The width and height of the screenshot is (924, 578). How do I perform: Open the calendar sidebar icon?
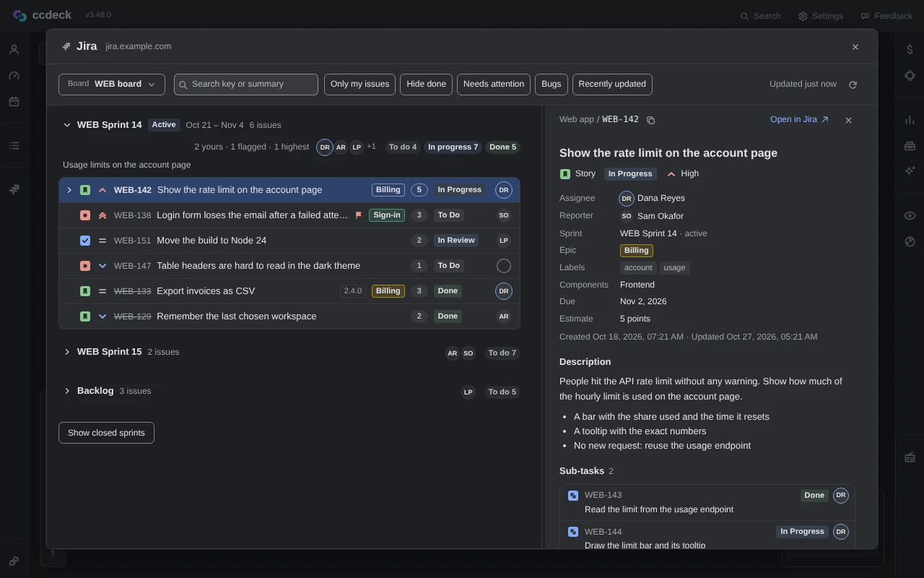tap(14, 102)
